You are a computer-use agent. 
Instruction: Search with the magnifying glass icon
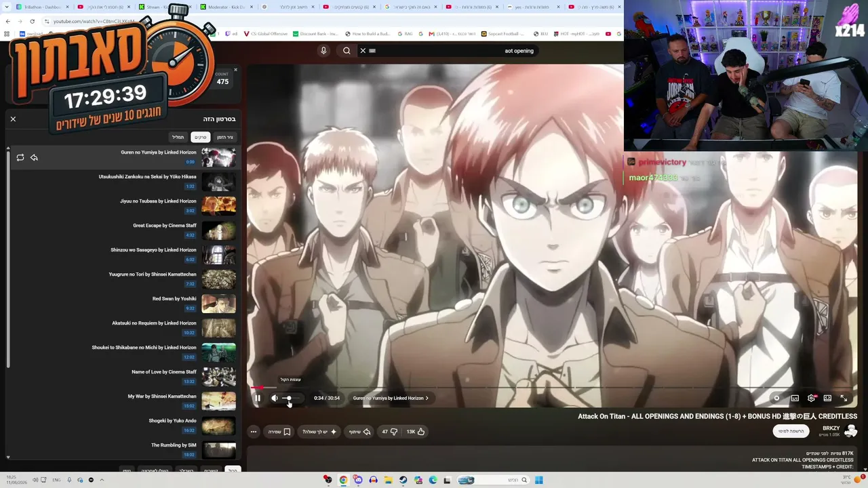pyautogui.click(x=347, y=51)
